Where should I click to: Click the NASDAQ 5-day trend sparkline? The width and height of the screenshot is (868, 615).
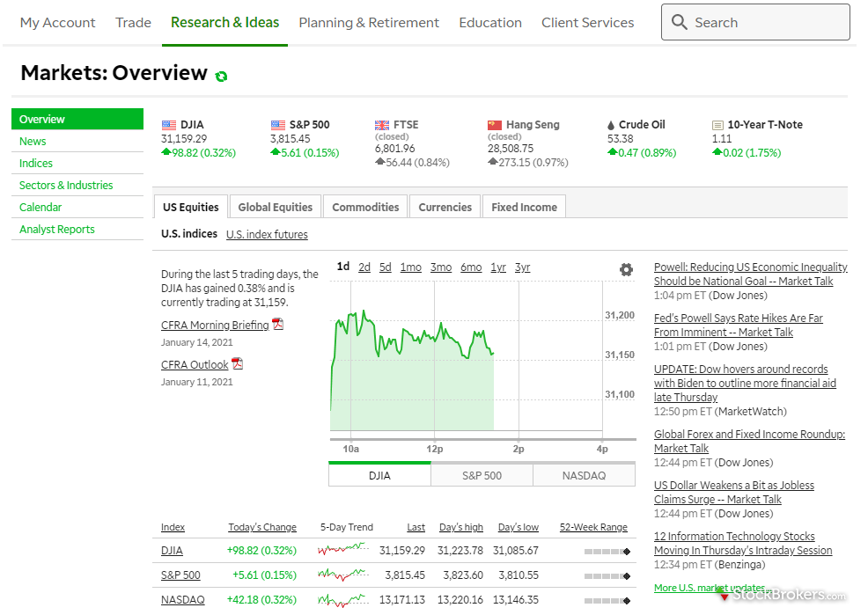[x=343, y=599]
